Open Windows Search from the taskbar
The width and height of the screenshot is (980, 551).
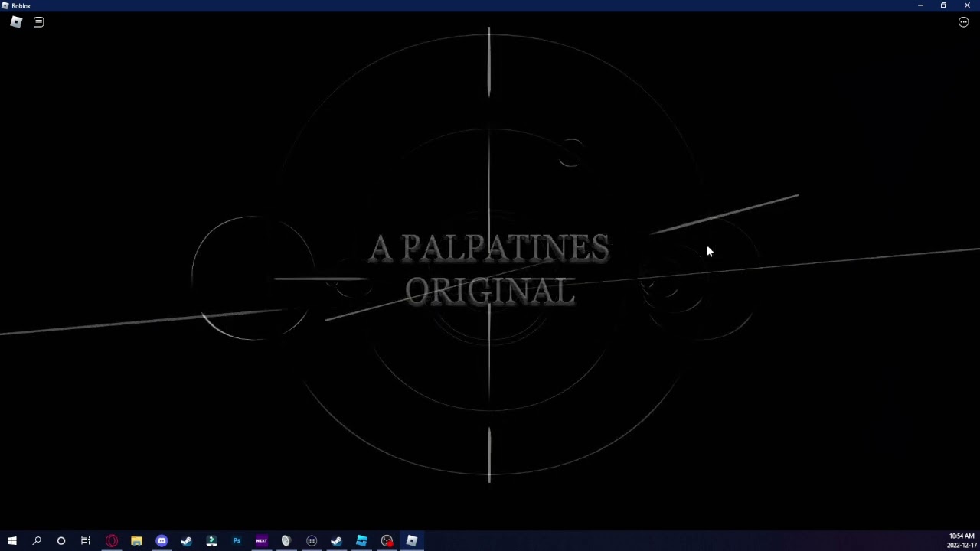(37, 541)
